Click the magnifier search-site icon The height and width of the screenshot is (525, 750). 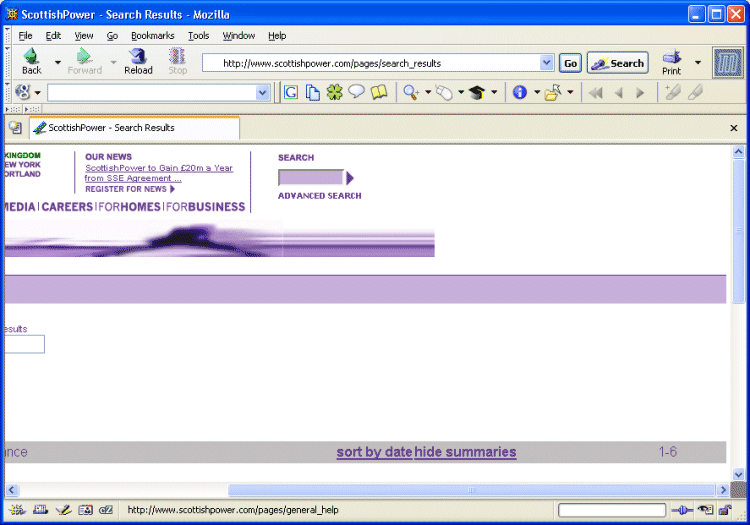(x=411, y=92)
